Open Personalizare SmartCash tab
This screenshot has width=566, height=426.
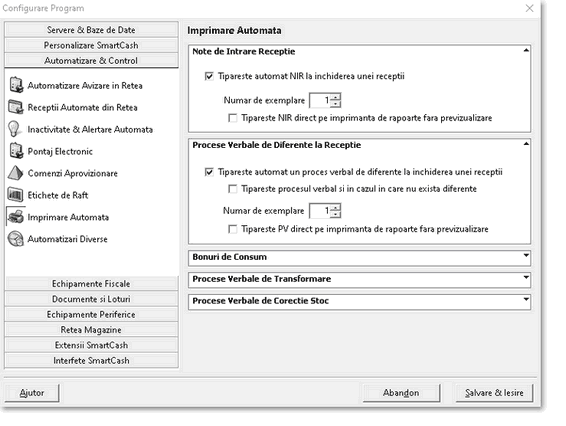[91, 45]
